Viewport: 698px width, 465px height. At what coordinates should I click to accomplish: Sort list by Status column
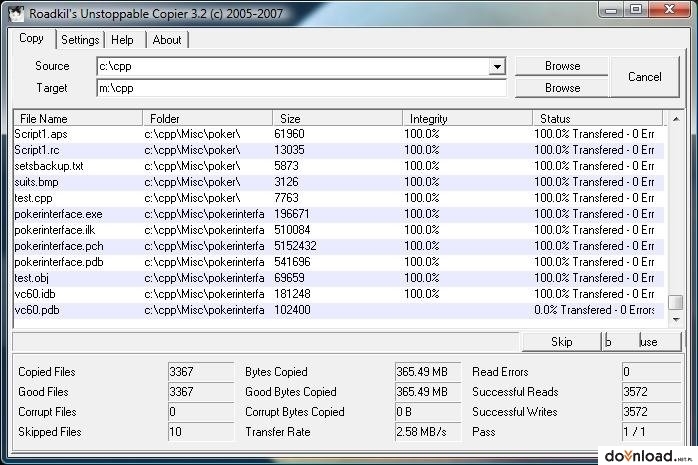(x=598, y=118)
